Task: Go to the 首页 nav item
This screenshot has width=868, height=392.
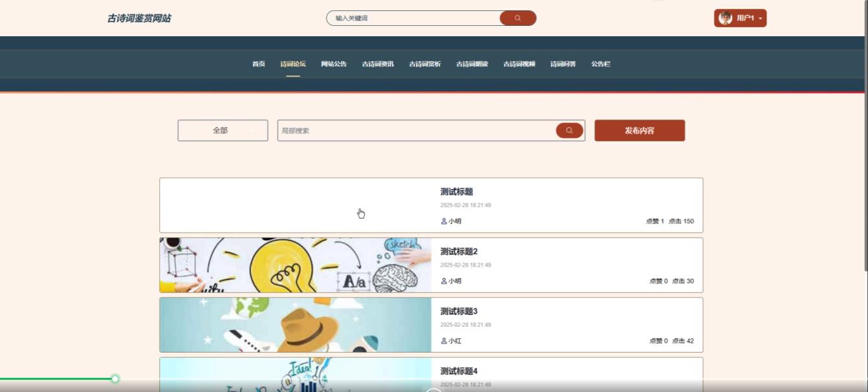Action: click(259, 64)
